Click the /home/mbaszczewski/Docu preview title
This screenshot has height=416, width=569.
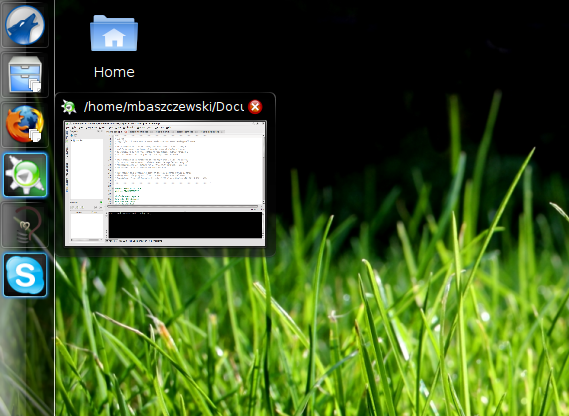click(x=163, y=107)
